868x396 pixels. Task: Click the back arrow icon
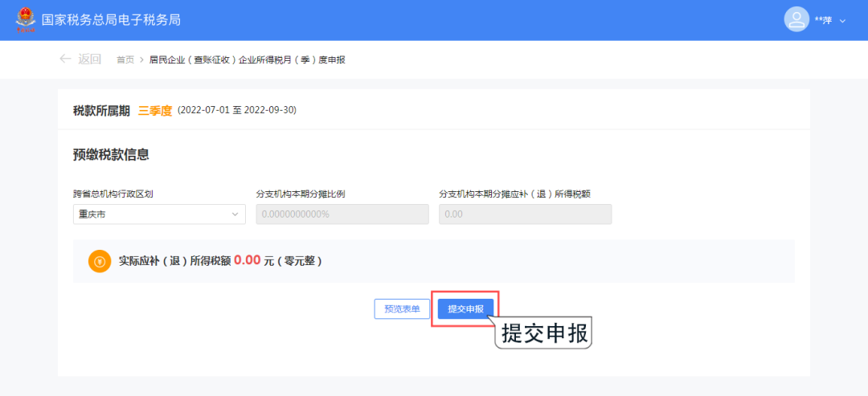point(65,59)
